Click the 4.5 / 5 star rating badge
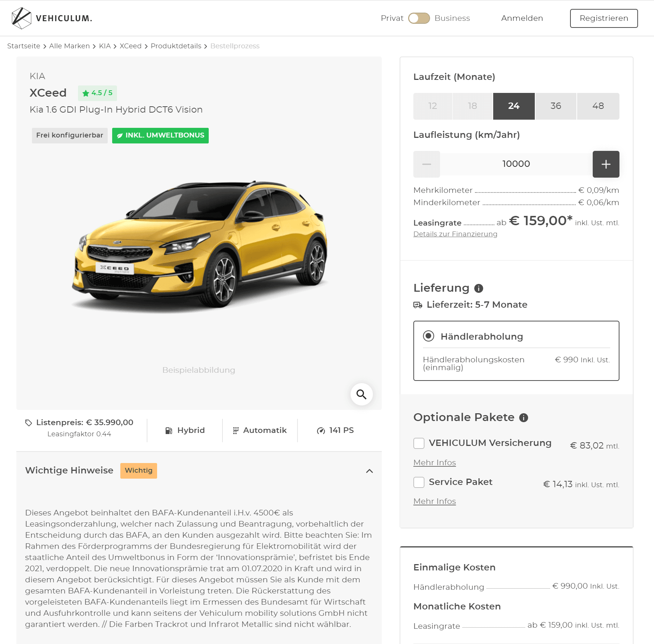The width and height of the screenshot is (654, 644). pyautogui.click(x=97, y=93)
